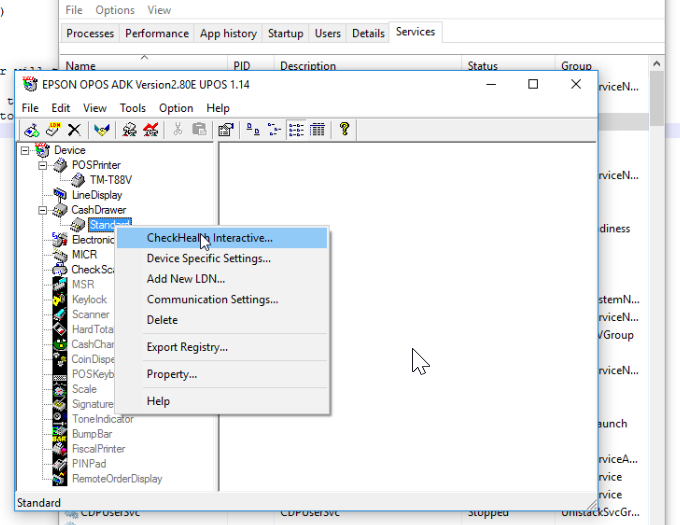The height and width of the screenshot is (525, 680).
Task: Open Task Manager Options menu
Action: coord(115,10)
